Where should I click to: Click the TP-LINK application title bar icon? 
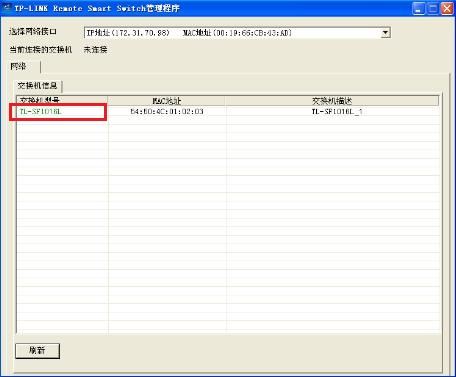point(7,8)
